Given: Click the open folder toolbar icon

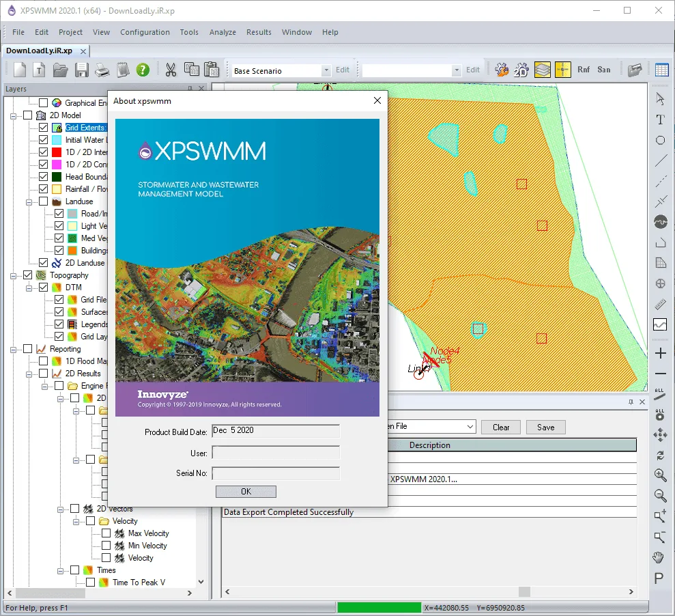Looking at the screenshot, I should click(60, 70).
